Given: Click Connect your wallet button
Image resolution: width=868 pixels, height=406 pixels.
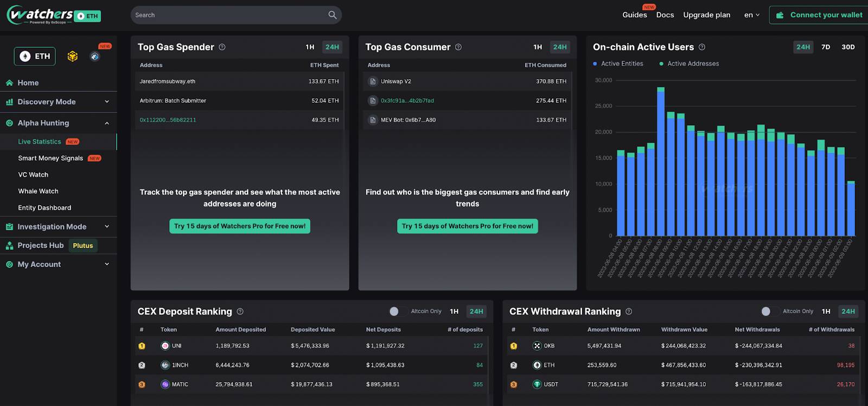Looking at the screenshot, I should (x=819, y=15).
